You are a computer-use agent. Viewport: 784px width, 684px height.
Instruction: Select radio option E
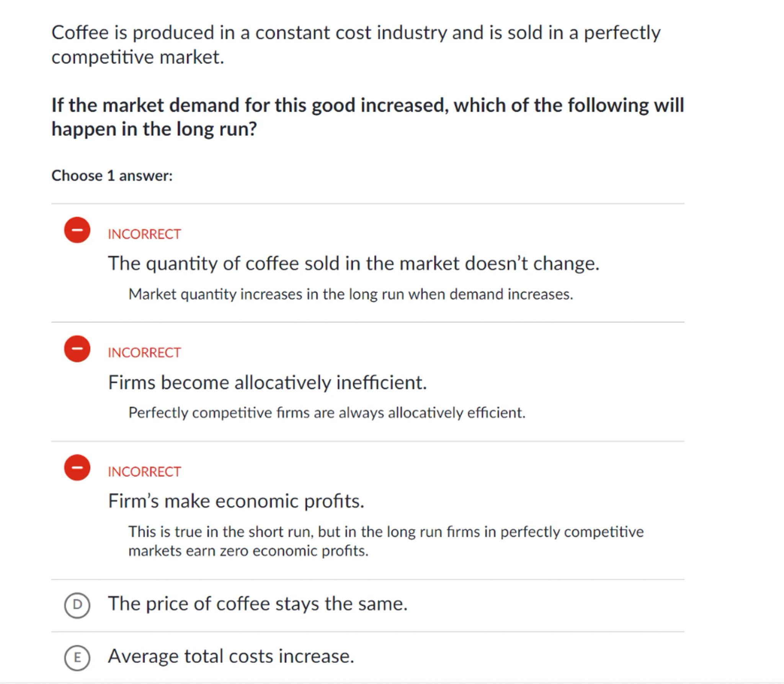[77, 658]
